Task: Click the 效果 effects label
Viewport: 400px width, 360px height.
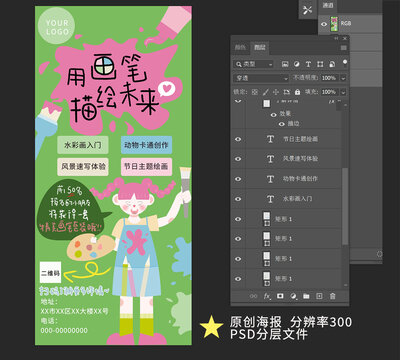Action: [x=285, y=114]
